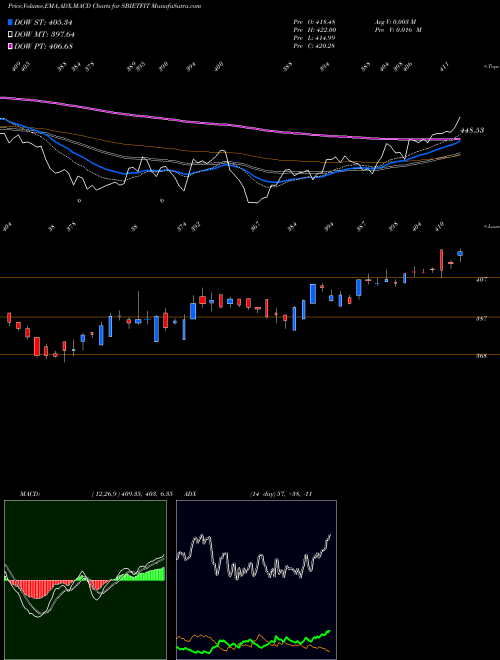
Task: Click the tall red candlestick near 410
Action: click(441, 261)
